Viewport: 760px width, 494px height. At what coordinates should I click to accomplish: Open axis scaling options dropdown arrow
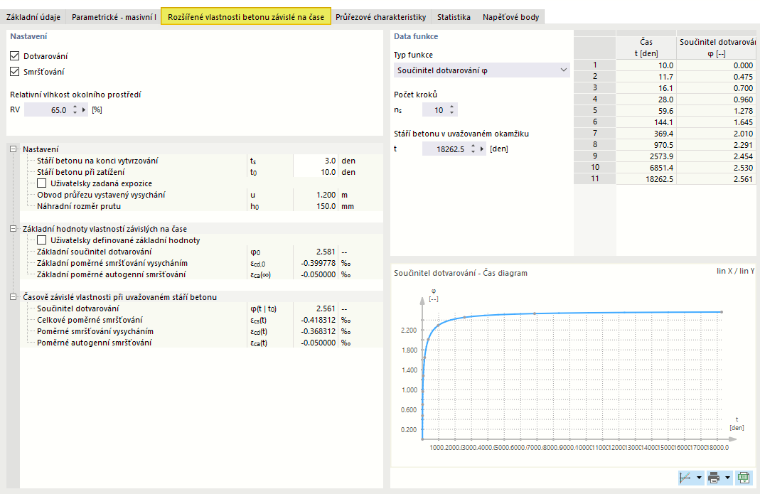point(699,478)
